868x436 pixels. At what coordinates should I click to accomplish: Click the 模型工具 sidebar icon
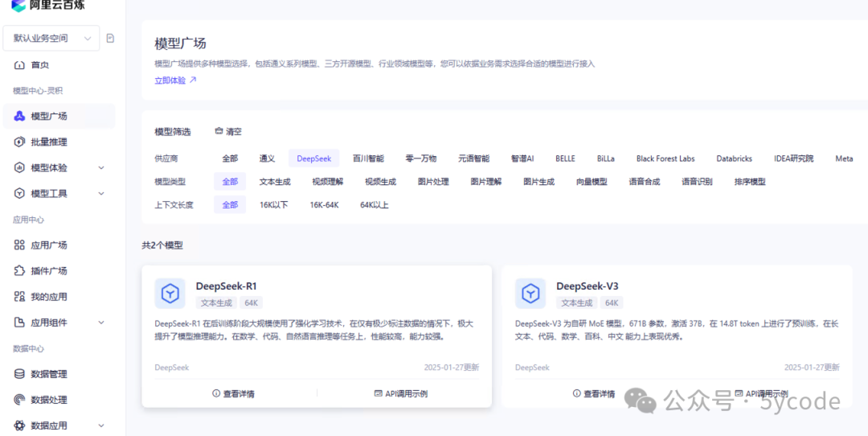click(19, 193)
